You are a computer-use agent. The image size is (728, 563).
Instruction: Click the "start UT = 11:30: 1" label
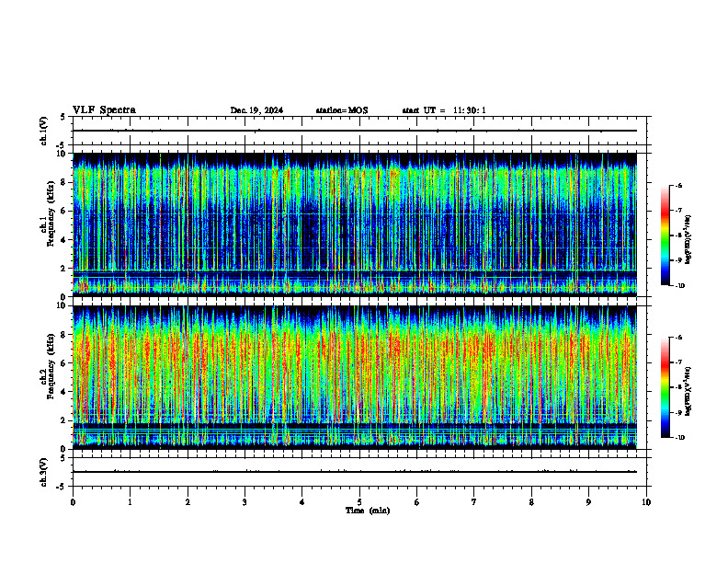point(444,110)
